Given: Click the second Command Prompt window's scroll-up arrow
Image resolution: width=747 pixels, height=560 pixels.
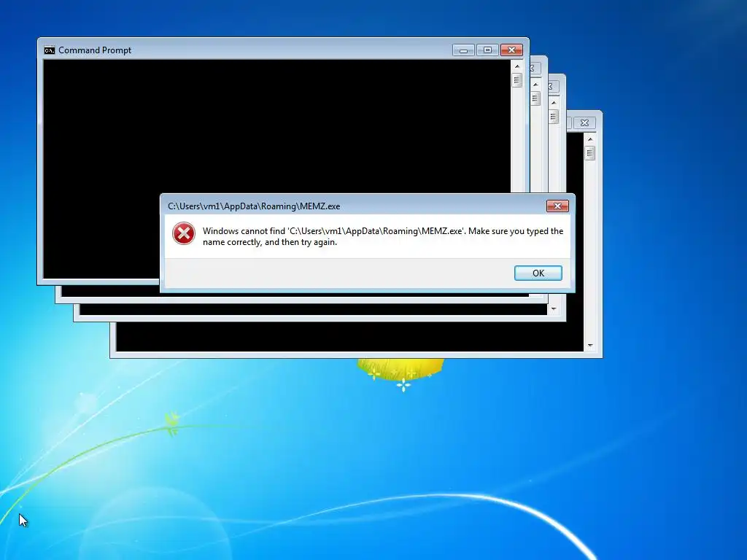Looking at the screenshot, I should click(x=535, y=85).
